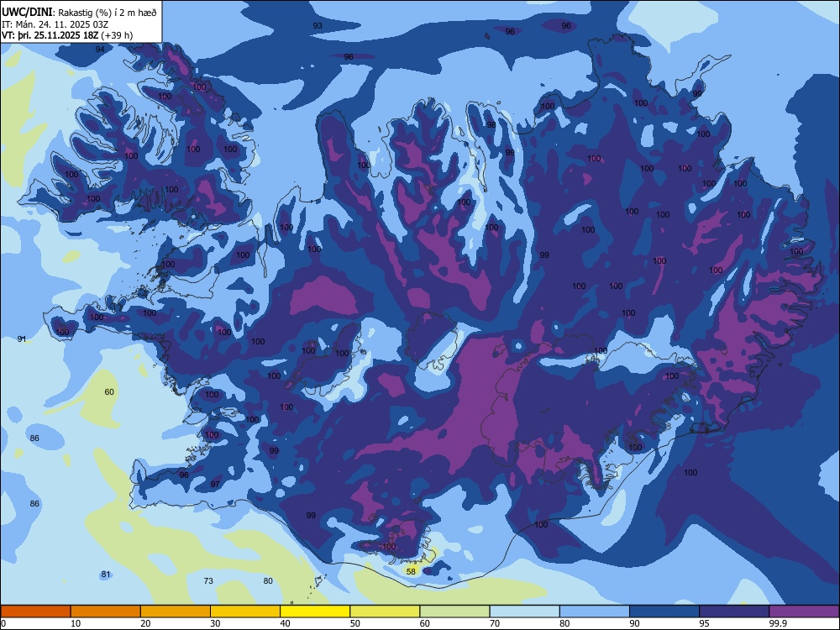Click the '73' humidity value on the map
This screenshot has width=840, height=630.
208,580
